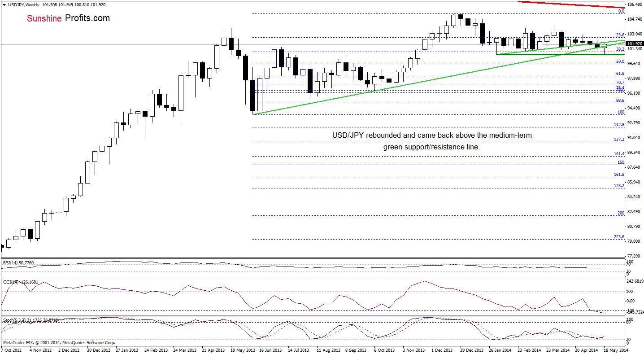Select the 23 Mar 2014 date label
This screenshot has height=354, width=644.
tap(558, 350)
